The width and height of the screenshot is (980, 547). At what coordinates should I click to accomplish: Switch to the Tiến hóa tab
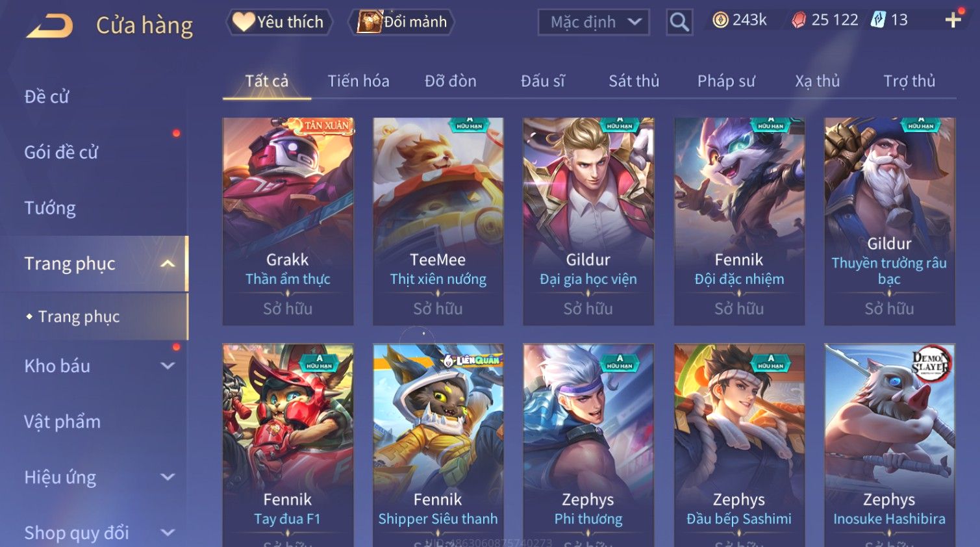358,81
